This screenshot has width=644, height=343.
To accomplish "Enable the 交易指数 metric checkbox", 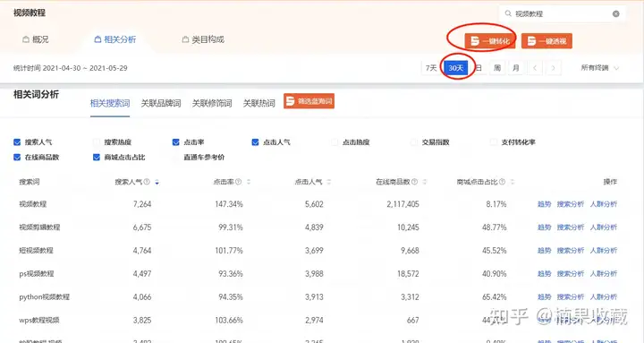I will [414, 141].
